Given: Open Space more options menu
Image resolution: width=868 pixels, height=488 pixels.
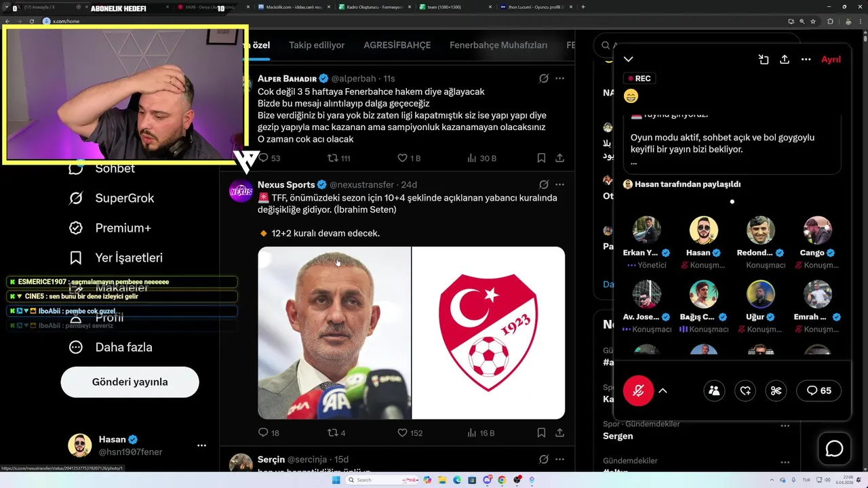Looking at the screenshot, I should pyautogui.click(x=806, y=60).
